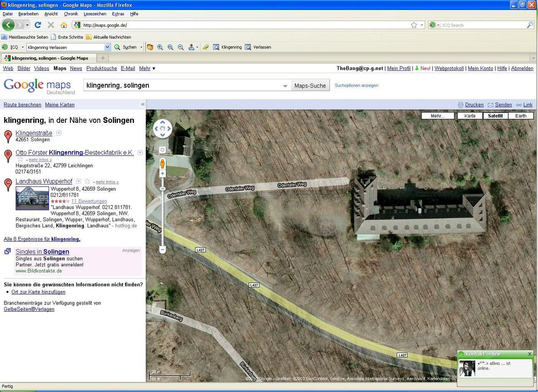Screen dimensions: 538x392
Task: Click the highlighter toolbar icon
Action: click(x=206, y=47)
